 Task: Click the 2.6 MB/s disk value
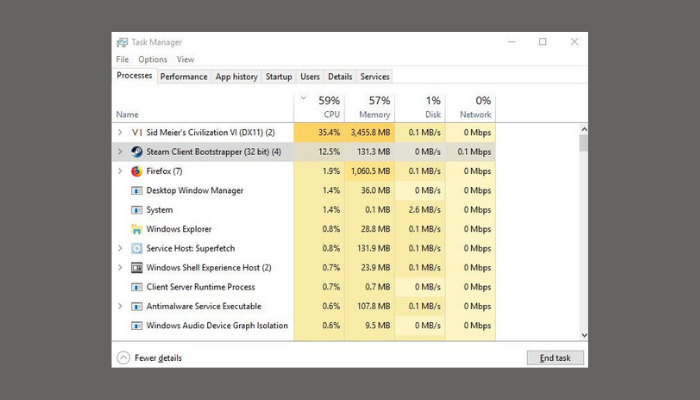pos(425,210)
